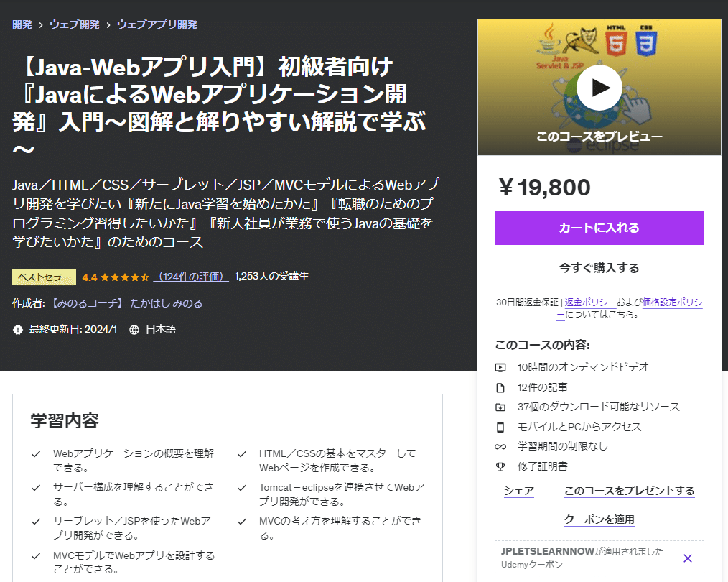
Task: Click the certificate trophy icon
Action: click(500, 466)
